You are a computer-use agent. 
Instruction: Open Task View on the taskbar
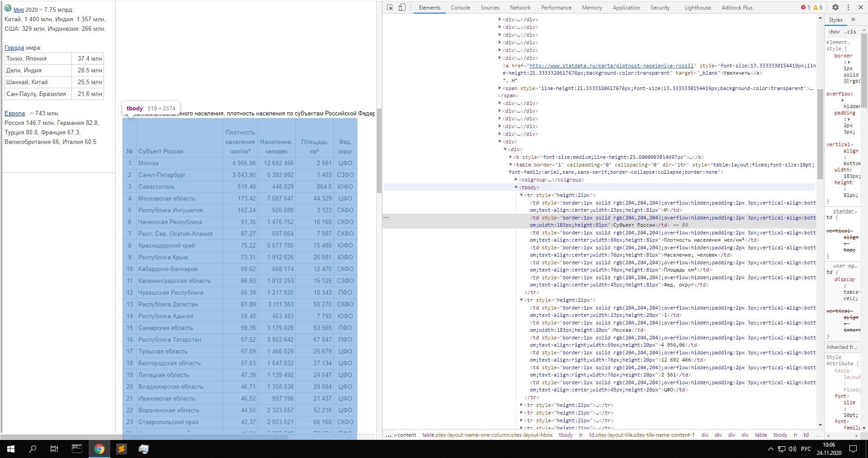coord(54,449)
